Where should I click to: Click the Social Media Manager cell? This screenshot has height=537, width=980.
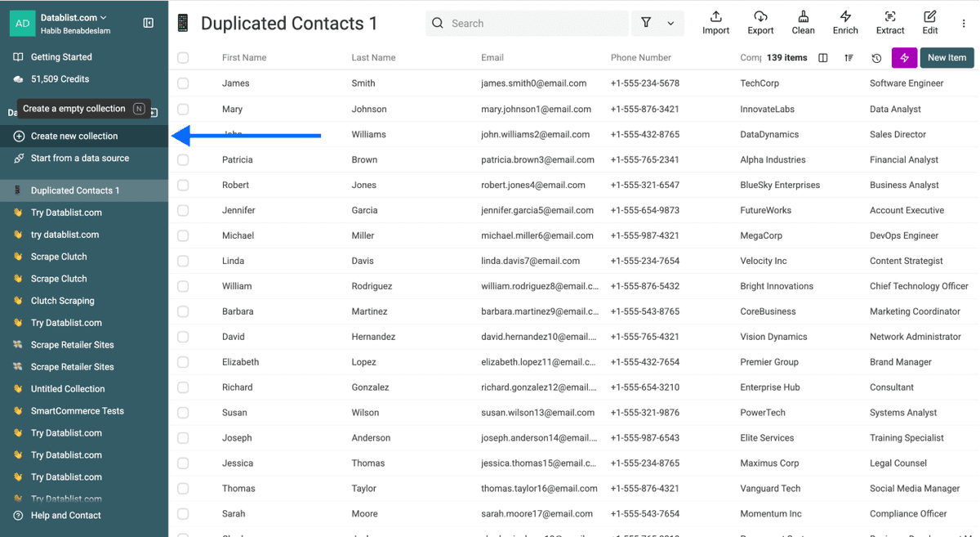tap(915, 489)
